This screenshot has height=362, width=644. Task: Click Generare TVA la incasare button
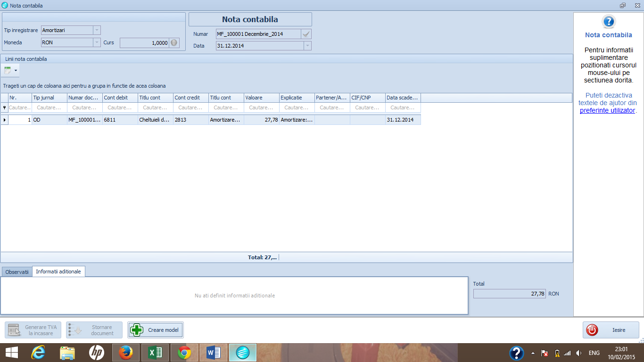[x=33, y=330]
